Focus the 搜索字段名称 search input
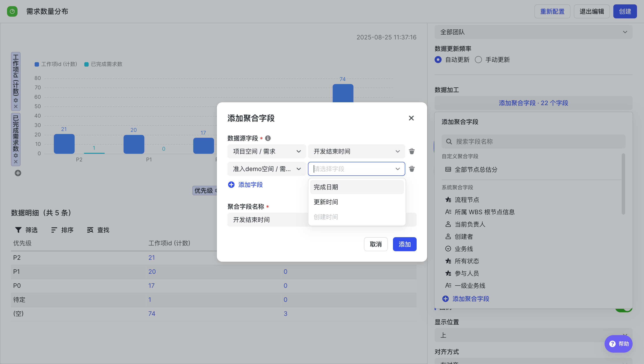Image resolution: width=644 pixels, height=364 pixels. coord(534,141)
